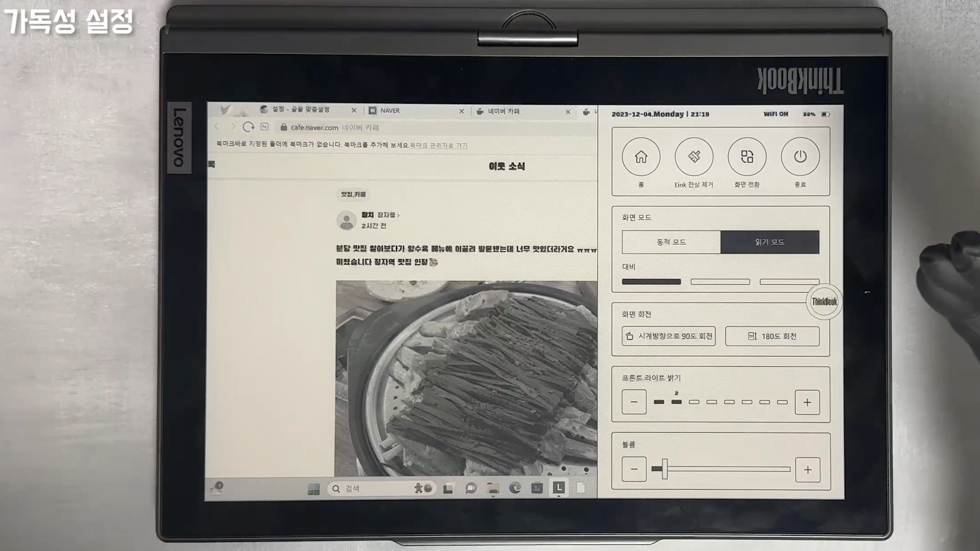
Task: Tap the floating ThinkBook round button
Action: pos(824,302)
